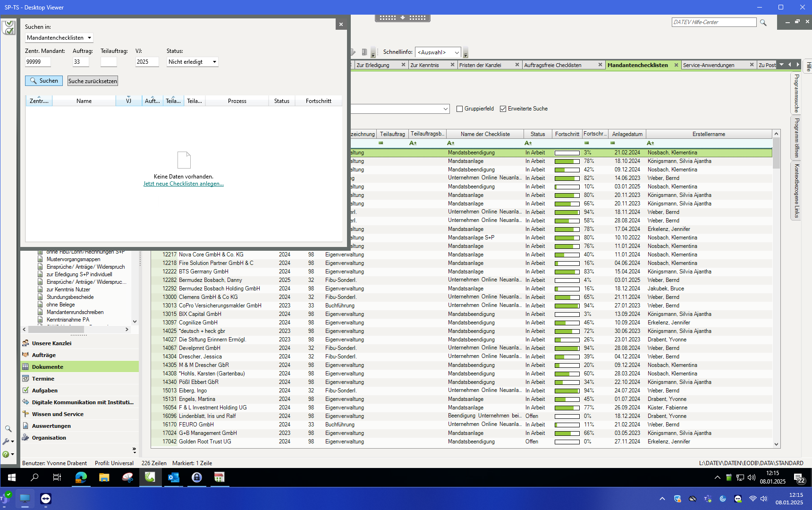Viewport: 812px width, 510px height.
Task: Uncheck the Erweiterte Suche checkbox
Action: pos(503,109)
